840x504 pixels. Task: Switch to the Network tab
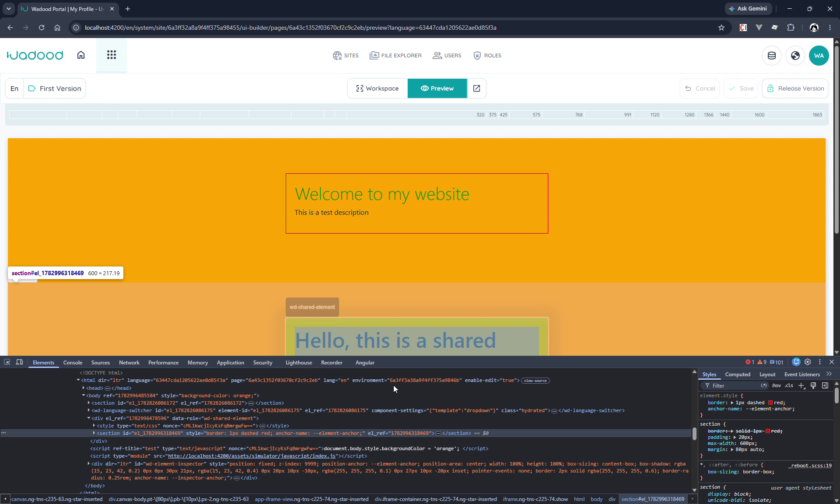(x=129, y=363)
